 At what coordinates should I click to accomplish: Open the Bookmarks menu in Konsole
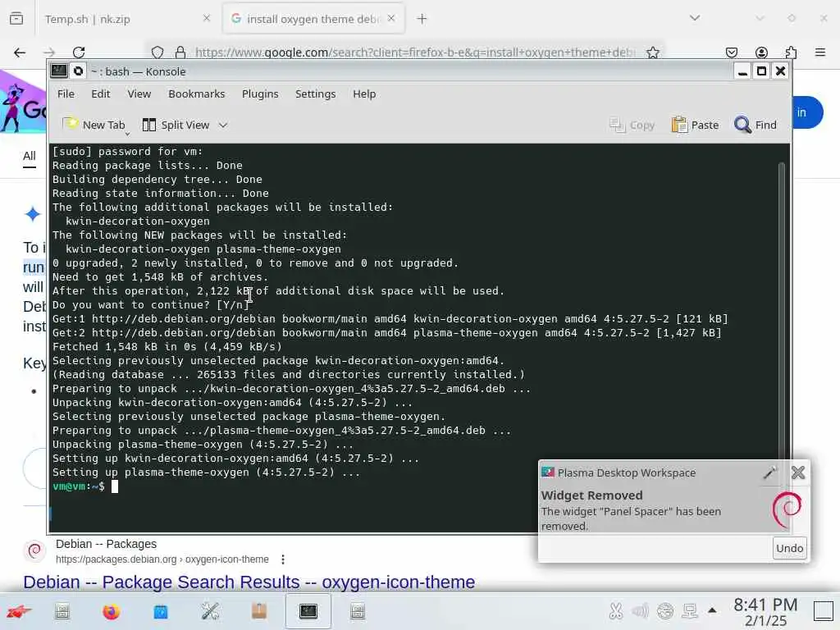coord(197,94)
